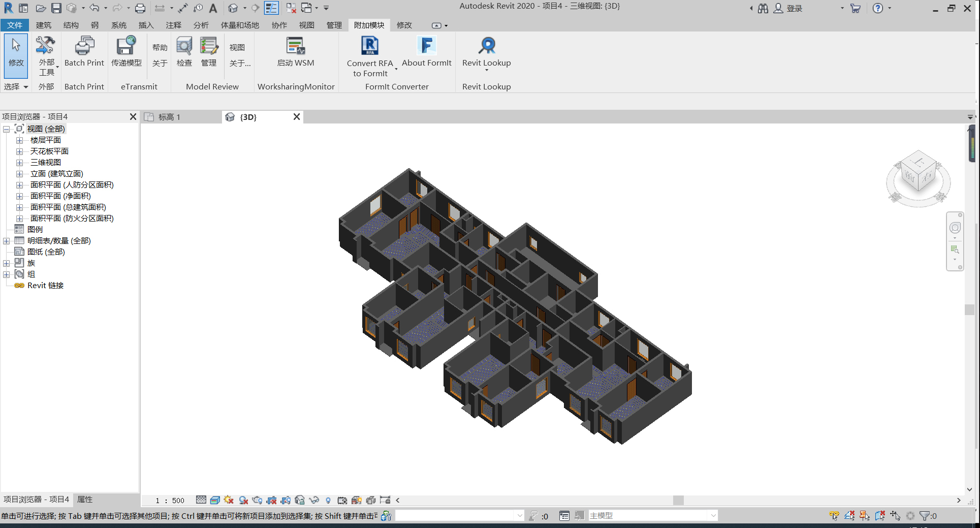
Task: Toggle thin lines mode button
Action: click(271, 8)
